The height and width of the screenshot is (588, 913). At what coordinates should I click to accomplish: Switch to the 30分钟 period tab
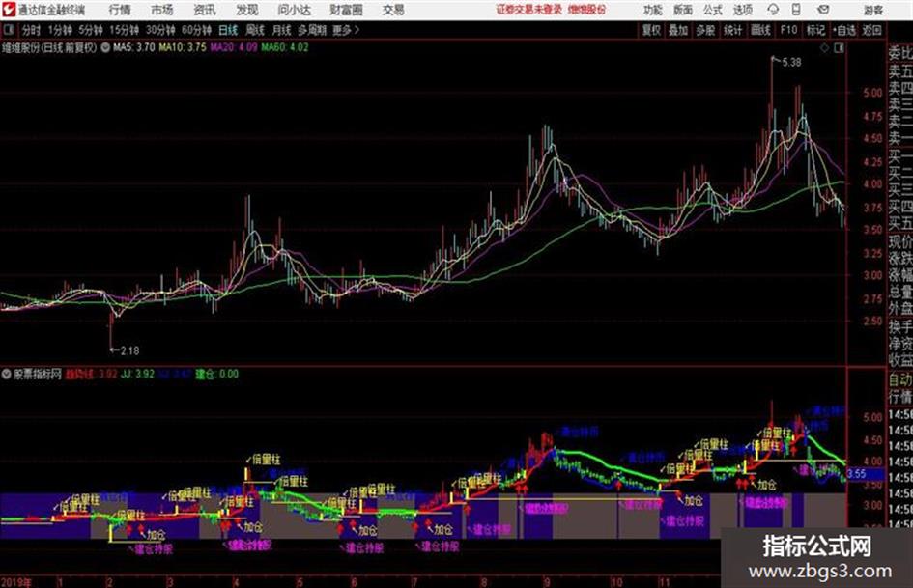160,30
